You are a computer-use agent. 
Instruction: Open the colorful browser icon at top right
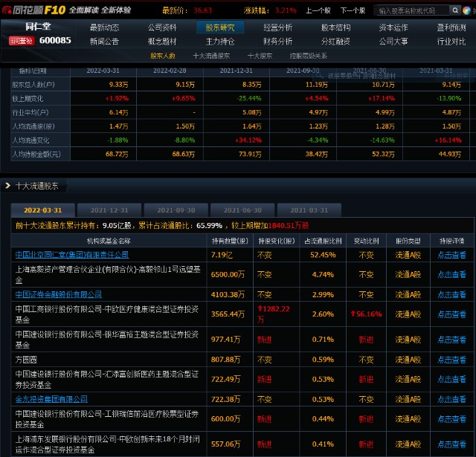coord(466,10)
